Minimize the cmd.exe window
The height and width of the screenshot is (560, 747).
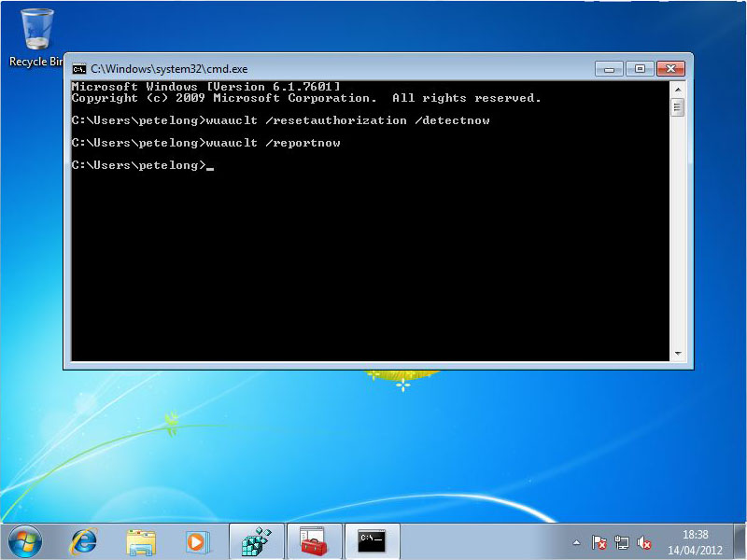(610, 69)
